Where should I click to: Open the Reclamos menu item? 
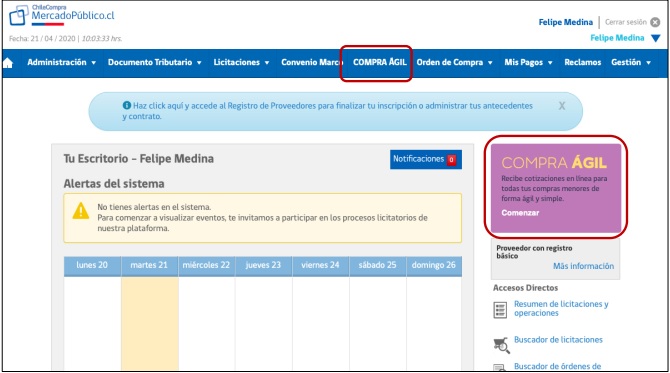click(582, 62)
